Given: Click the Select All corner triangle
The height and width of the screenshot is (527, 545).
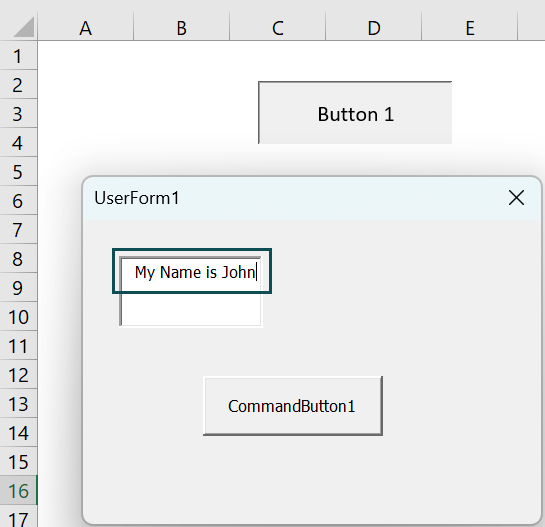Looking at the screenshot, I should 24,27.
